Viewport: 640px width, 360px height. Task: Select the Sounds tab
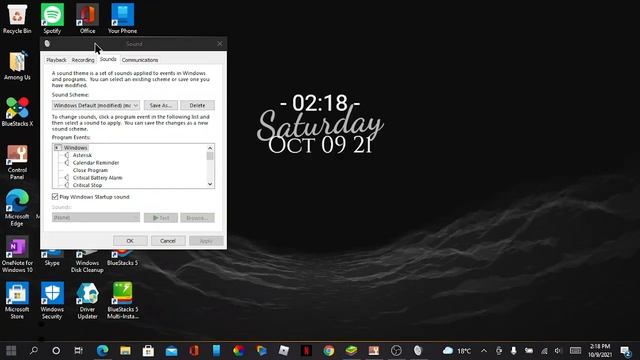pyautogui.click(x=108, y=59)
